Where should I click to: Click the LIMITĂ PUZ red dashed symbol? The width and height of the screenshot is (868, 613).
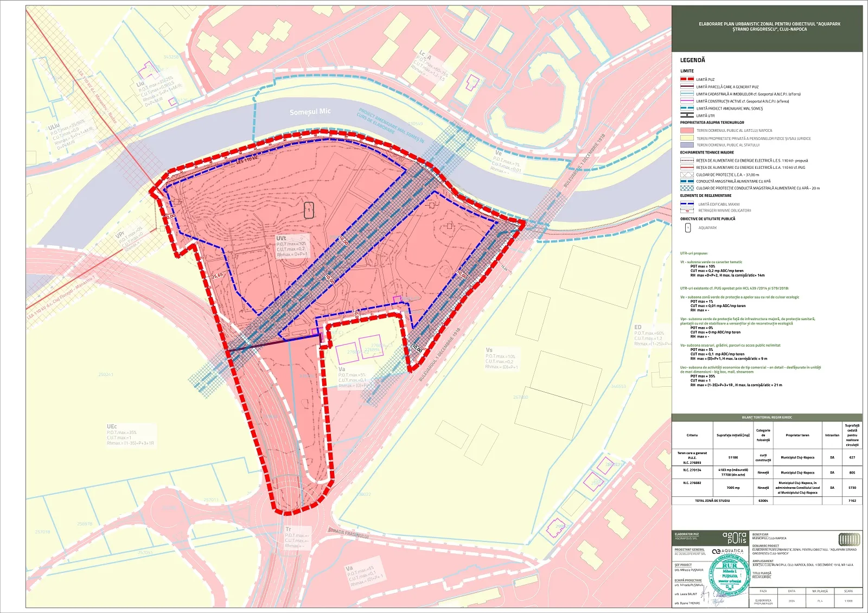coord(687,79)
